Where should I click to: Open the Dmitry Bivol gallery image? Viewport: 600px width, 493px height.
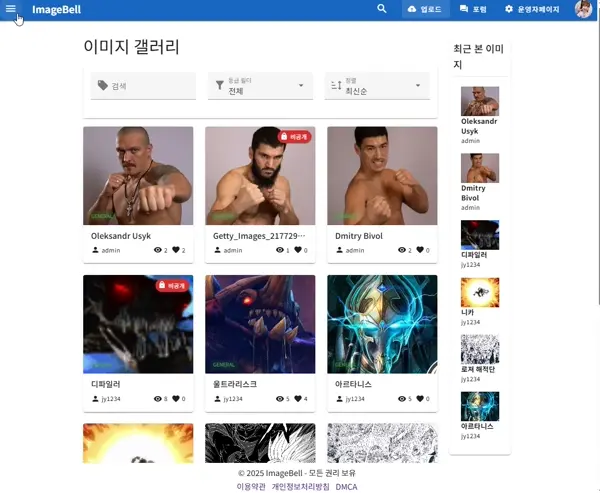[381, 175]
